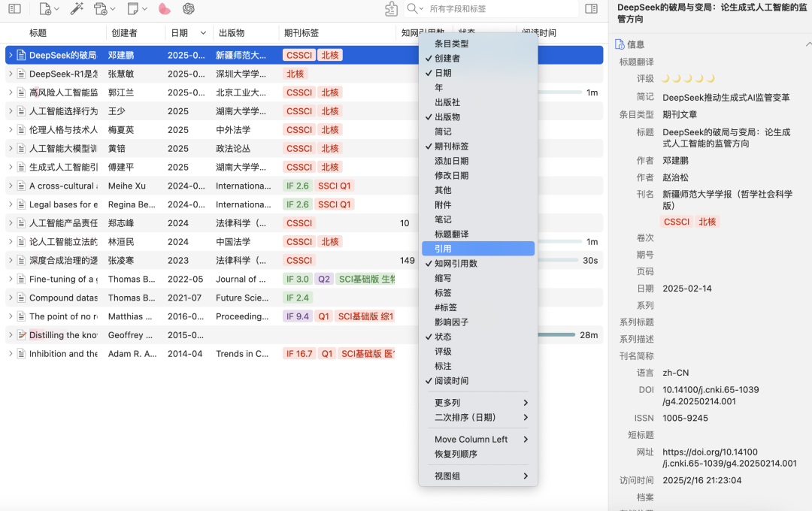Toggle the right item pane icon
812x511 pixels.
(x=591, y=9)
